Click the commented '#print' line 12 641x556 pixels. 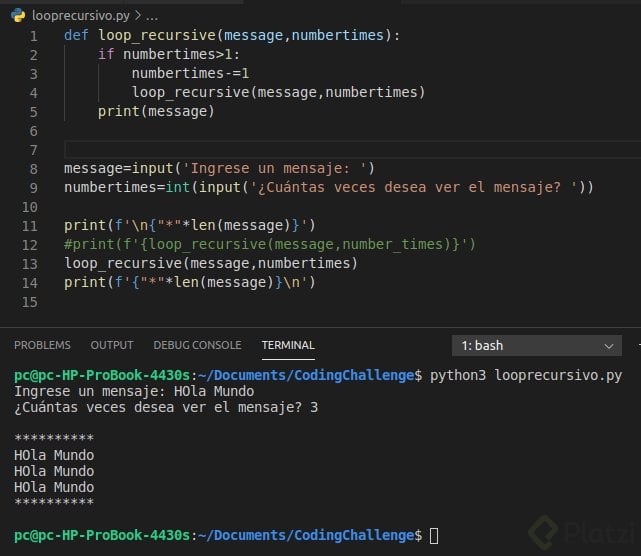point(270,244)
